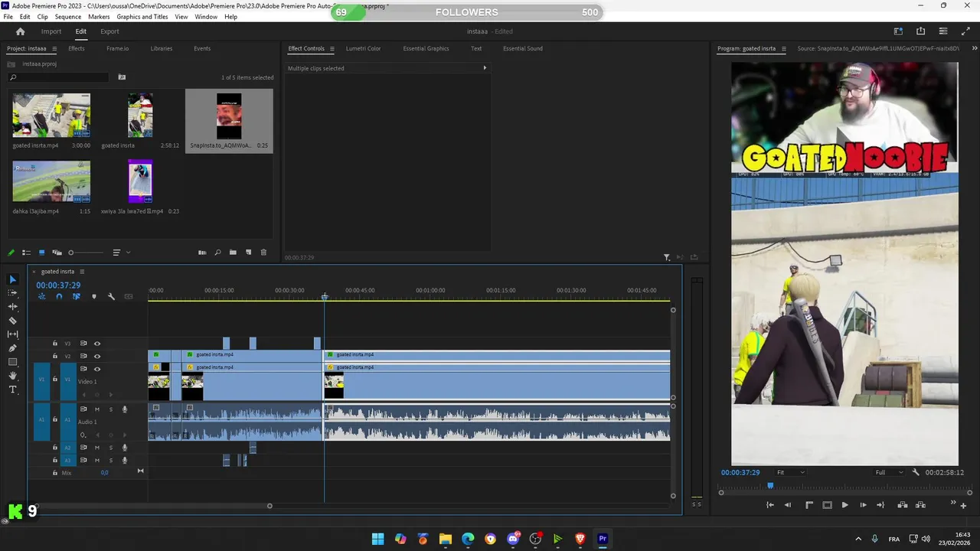
Task: Open the Sequence menu
Action: coord(68,17)
